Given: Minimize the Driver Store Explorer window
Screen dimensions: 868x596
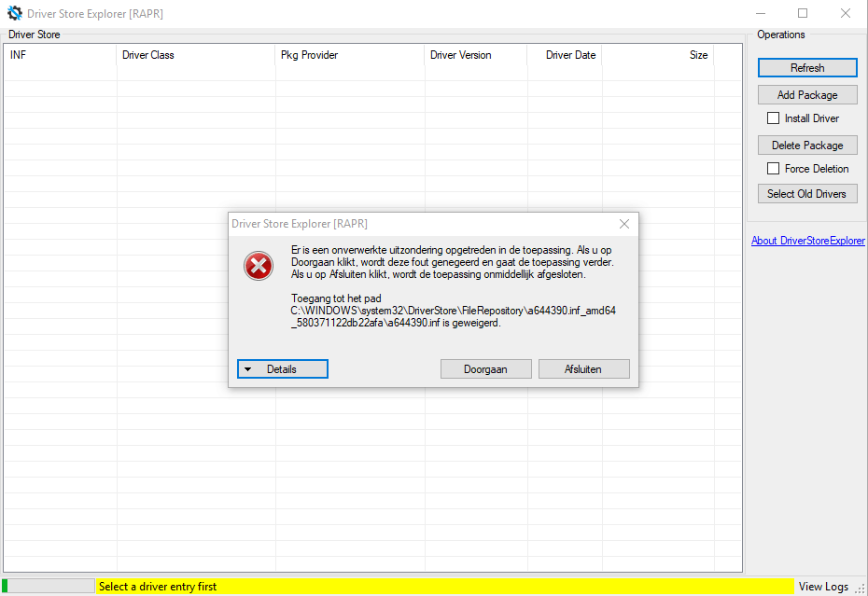Looking at the screenshot, I should tap(762, 13).
